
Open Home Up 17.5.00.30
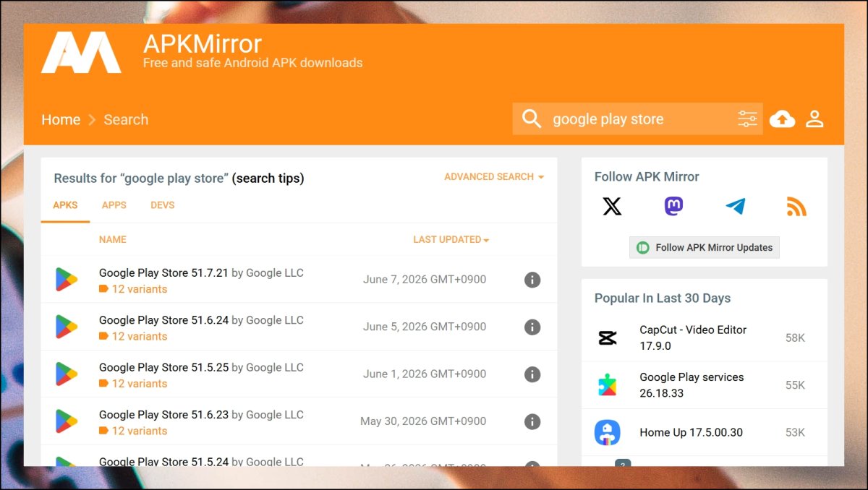click(691, 433)
